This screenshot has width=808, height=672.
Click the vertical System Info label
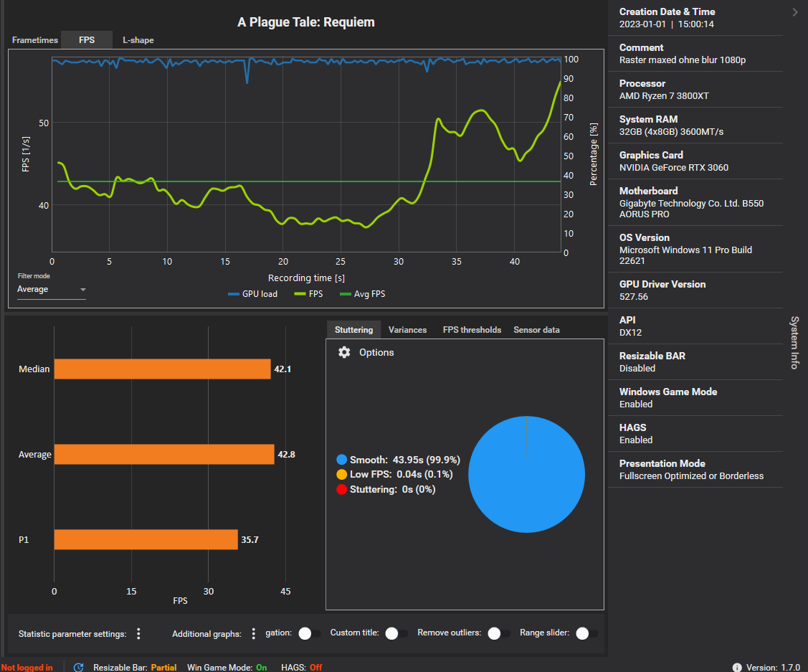(x=794, y=343)
